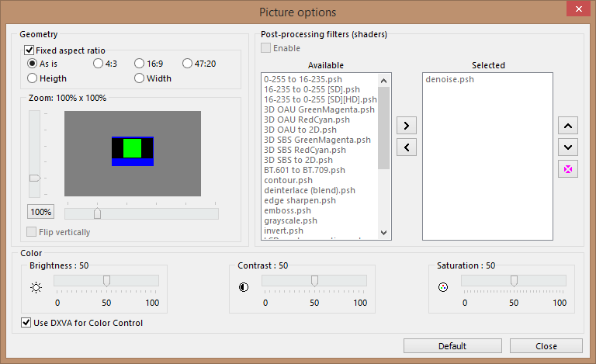This screenshot has width=596, height=364.
Task: Select the 16:9 aspect ratio option
Action: pos(140,64)
